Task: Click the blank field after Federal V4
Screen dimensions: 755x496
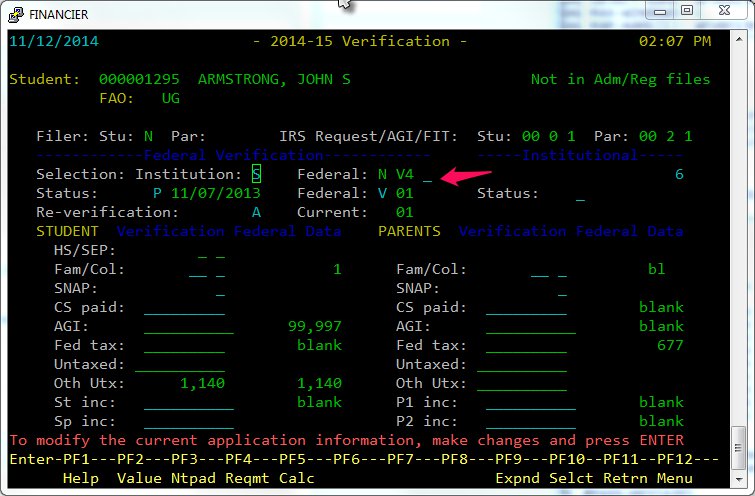Action: [427, 175]
